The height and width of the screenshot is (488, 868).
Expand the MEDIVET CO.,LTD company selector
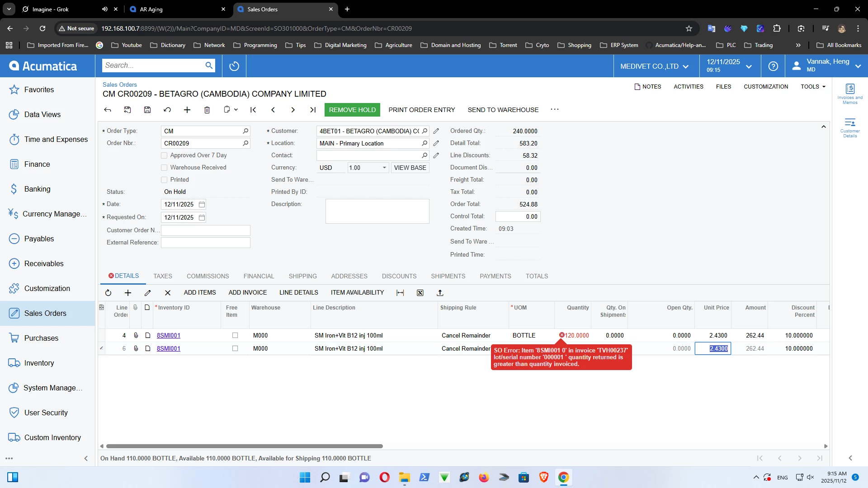pyautogui.click(x=654, y=66)
